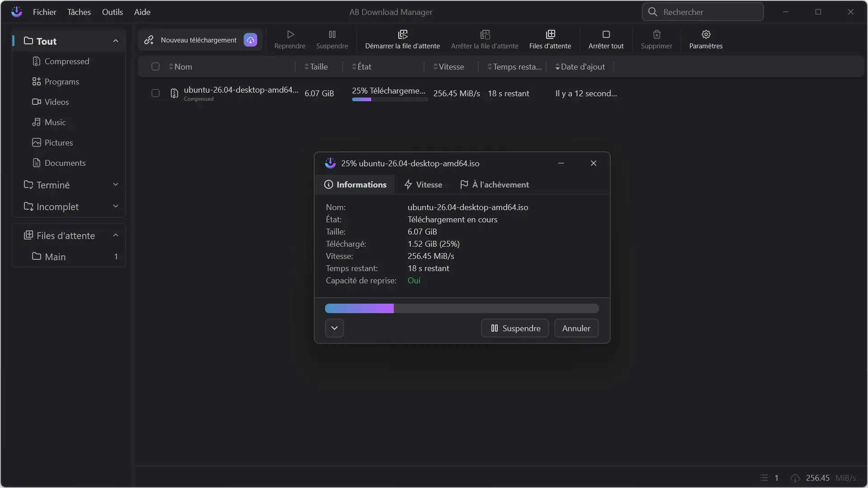Image resolution: width=868 pixels, height=488 pixels.
Task: Tick the checkbox for ubuntu-26.04 download row
Action: coord(156,93)
